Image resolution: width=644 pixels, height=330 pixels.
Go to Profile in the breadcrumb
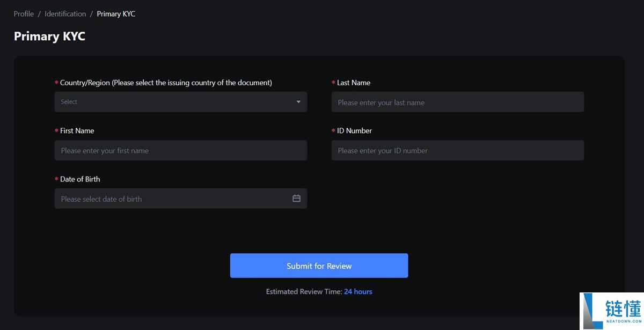tap(24, 14)
